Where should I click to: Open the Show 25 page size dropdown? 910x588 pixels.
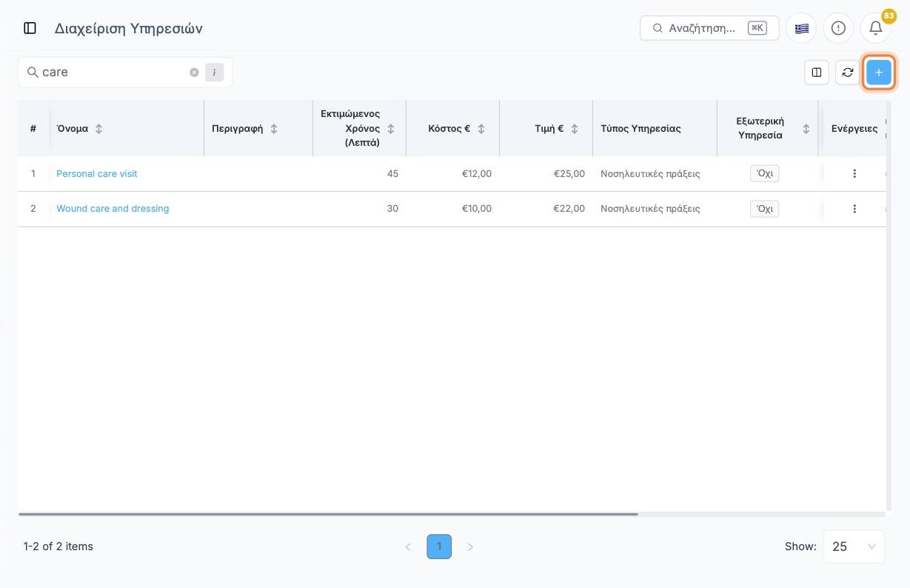point(854,547)
